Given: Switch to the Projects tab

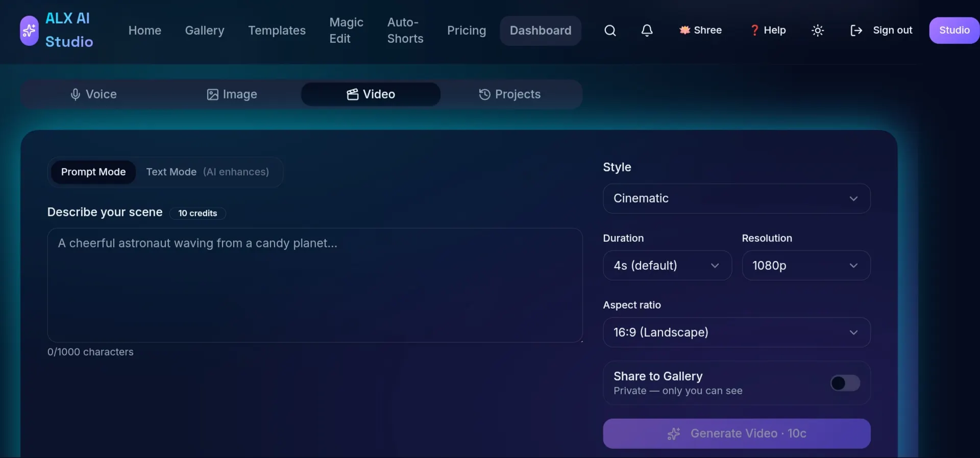Looking at the screenshot, I should [510, 94].
